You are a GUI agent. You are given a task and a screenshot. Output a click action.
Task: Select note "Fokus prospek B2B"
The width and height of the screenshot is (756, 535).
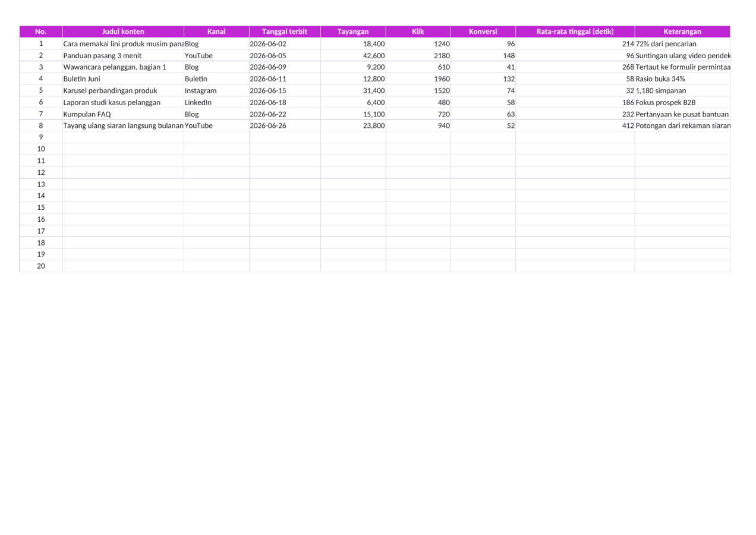682,102
